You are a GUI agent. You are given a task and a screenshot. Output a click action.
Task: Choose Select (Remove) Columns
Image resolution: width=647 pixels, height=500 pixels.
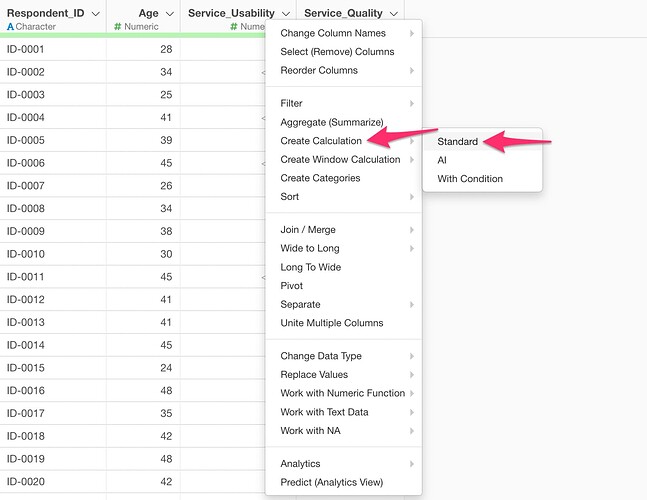coord(343,52)
